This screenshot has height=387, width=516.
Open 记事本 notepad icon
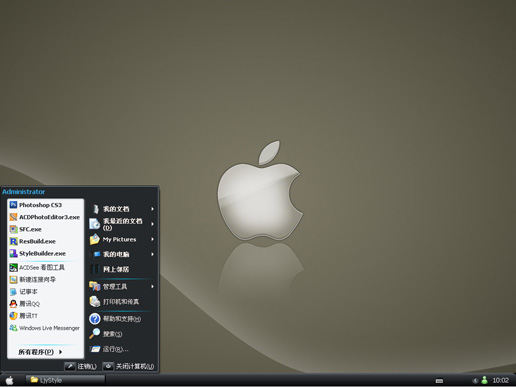pos(13,292)
